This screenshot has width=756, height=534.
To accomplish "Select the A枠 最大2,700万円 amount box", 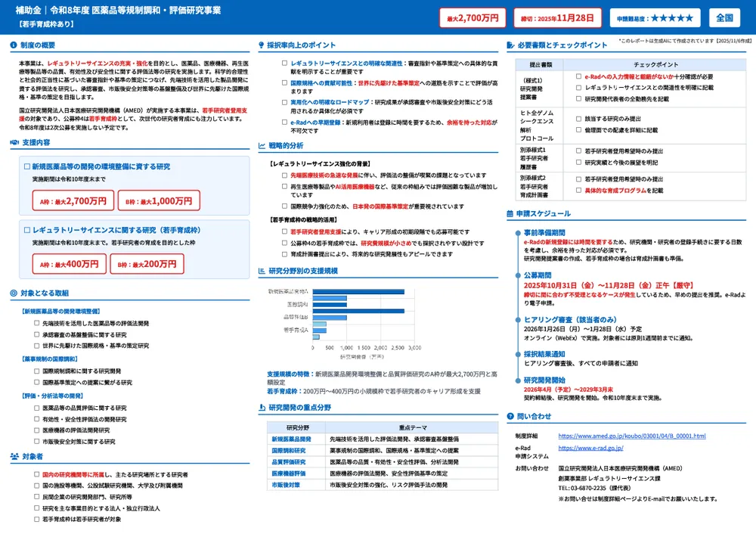I will pos(73,200).
